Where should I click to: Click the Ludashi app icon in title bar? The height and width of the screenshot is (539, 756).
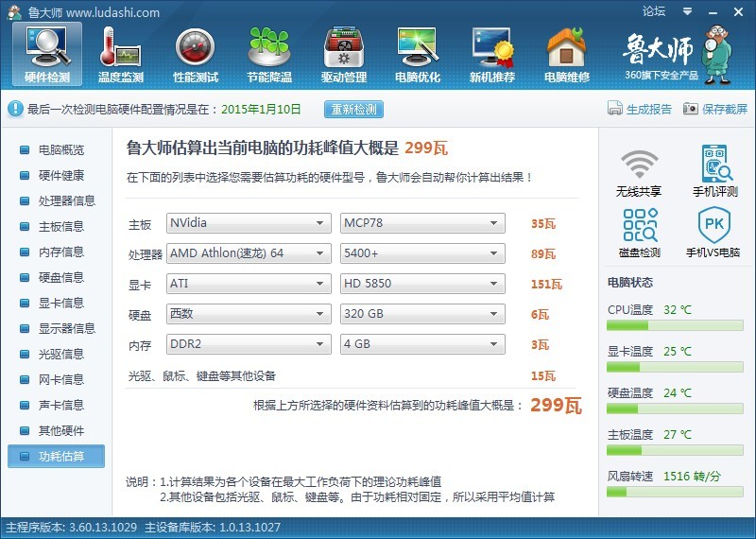click(x=14, y=12)
